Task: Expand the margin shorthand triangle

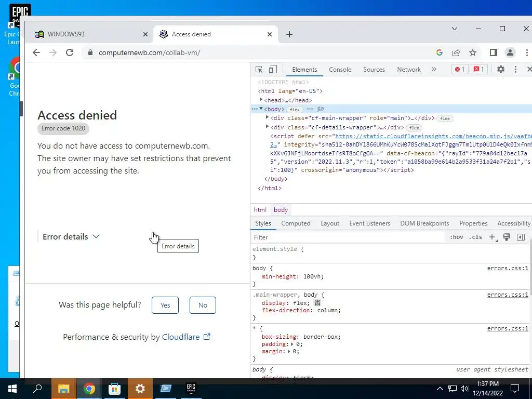Action: [x=289, y=352]
